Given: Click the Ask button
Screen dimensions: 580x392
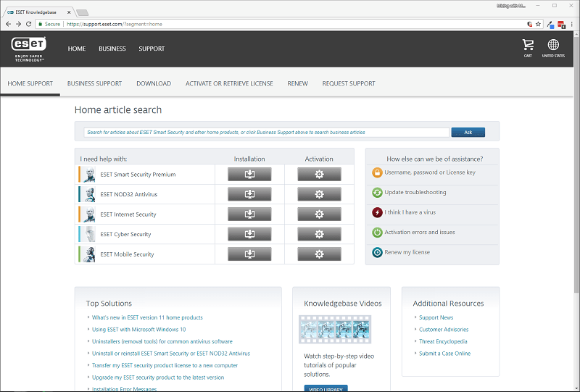Looking at the screenshot, I should (468, 132).
